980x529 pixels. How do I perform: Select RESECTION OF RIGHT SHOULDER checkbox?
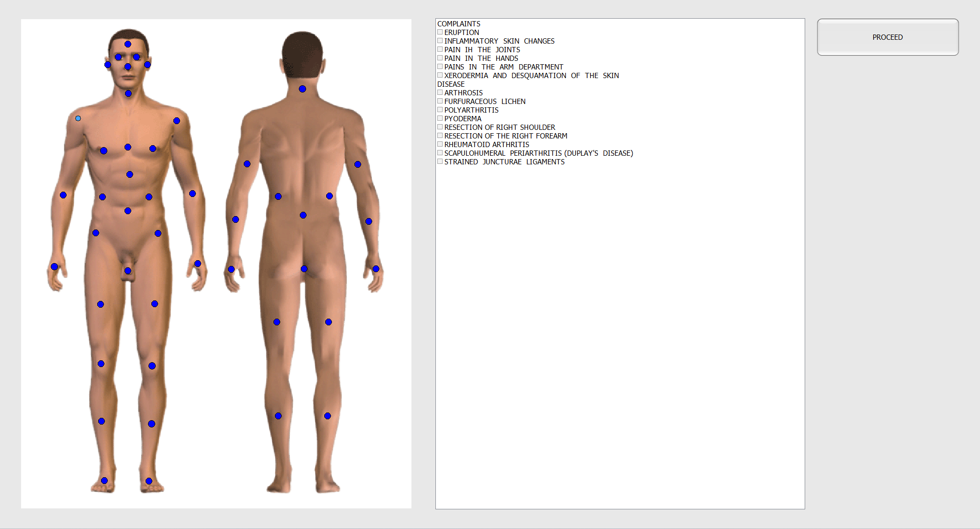(440, 127)
